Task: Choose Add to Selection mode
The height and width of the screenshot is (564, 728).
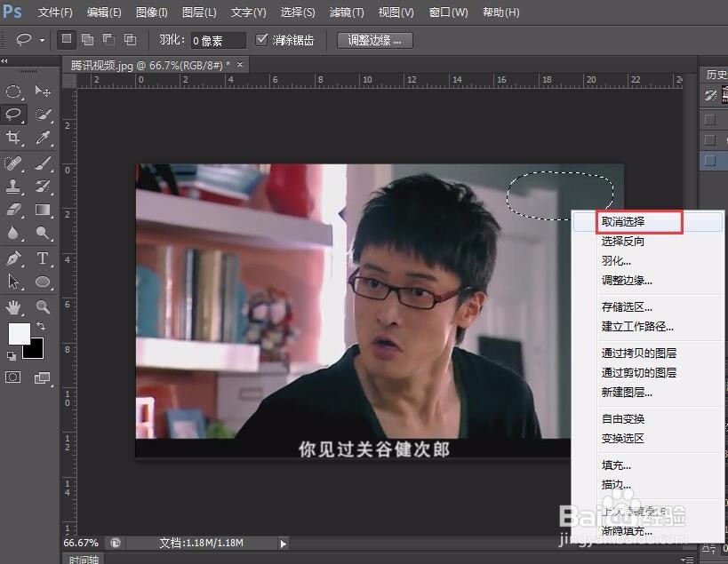Action: click(x=87, y=39)
